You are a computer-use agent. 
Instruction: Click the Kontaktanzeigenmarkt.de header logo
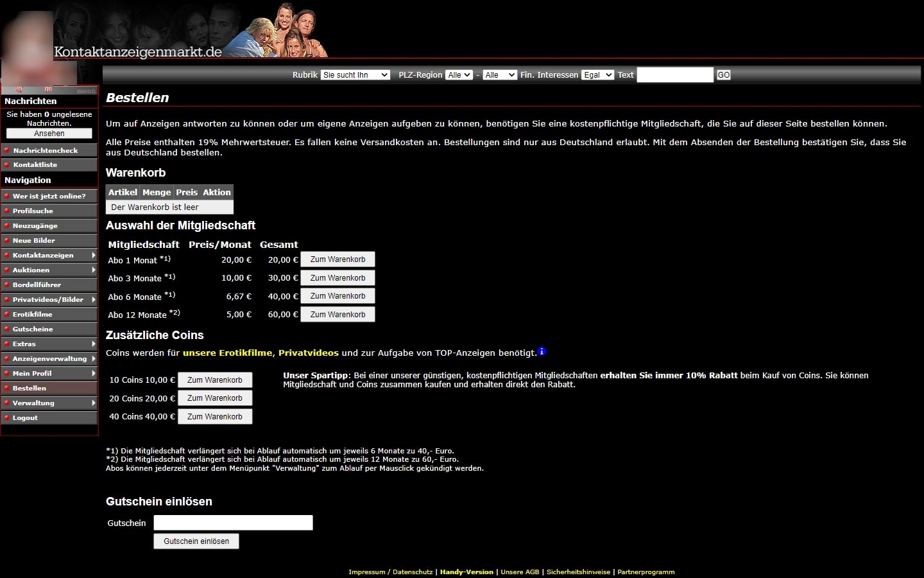138,52
